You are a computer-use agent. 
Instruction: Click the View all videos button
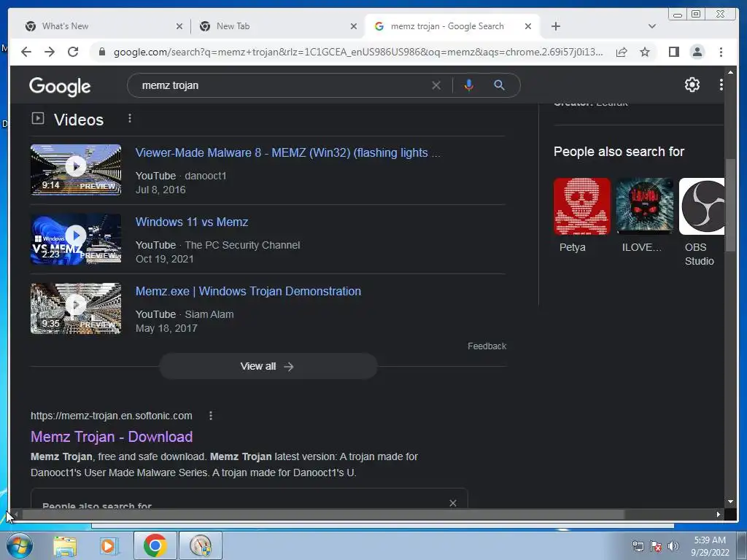(x=268, y=366)
